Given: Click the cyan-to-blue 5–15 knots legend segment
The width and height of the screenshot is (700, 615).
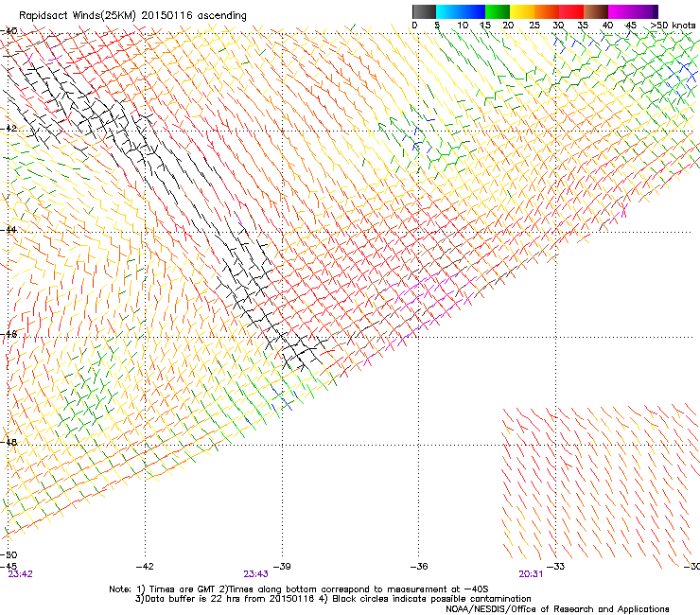Looking at the screenshot, I should [x=461, y=11].
